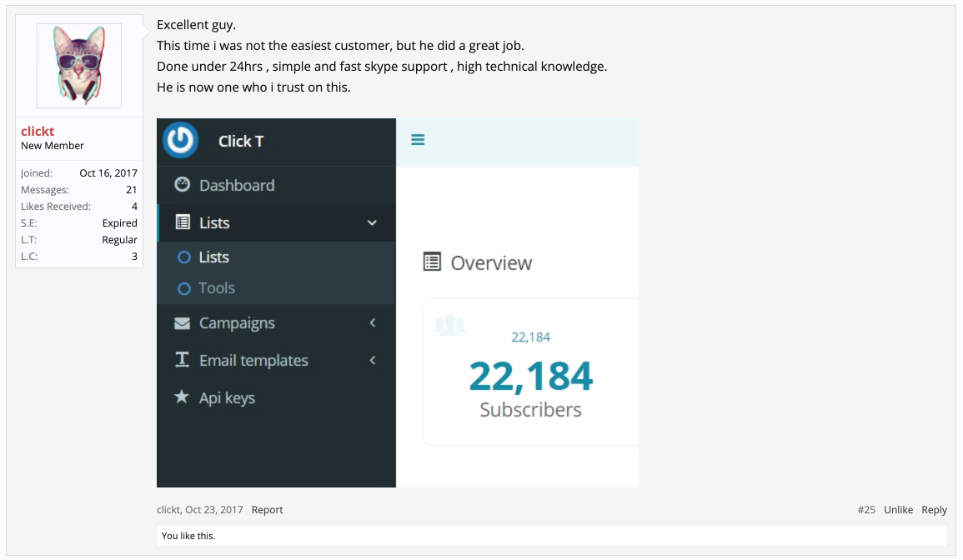The height and width of the screenshot is (560, 963).
Task: Click the Subscribers label
Action: click(x=530, y=409)
